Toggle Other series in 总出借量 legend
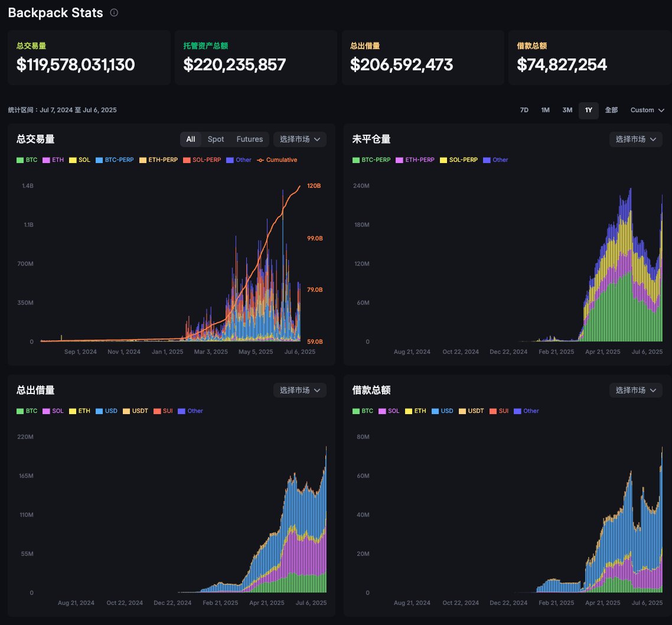The image size is (672, 625). point(190,411)
